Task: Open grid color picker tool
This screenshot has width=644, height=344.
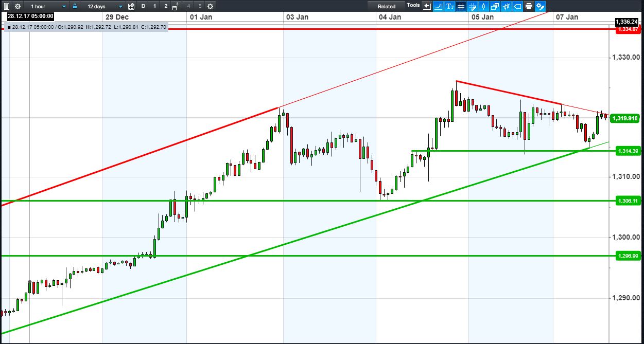Action: pos(473,6)
